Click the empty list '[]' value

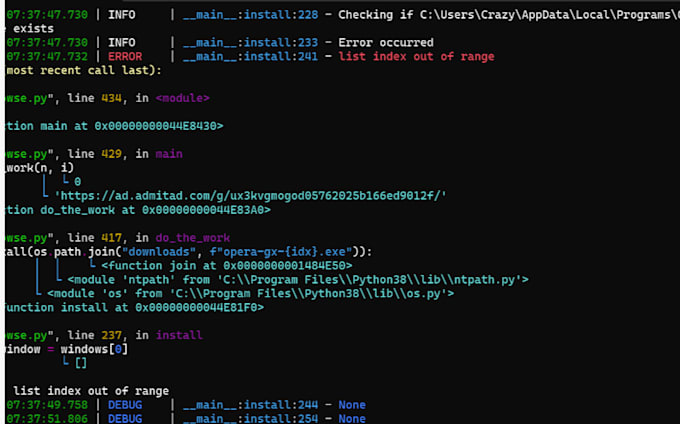coord(81,363)
